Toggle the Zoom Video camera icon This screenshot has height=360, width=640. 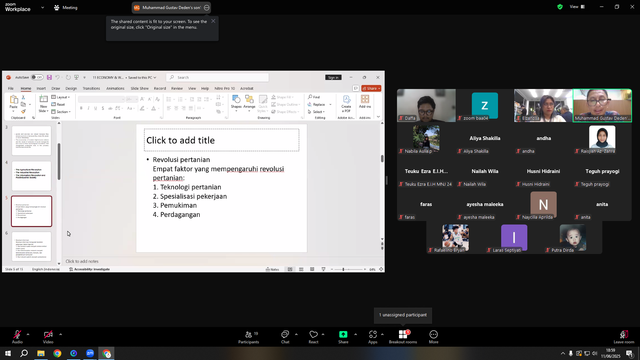pyautogui.click(x=48, y=334)
